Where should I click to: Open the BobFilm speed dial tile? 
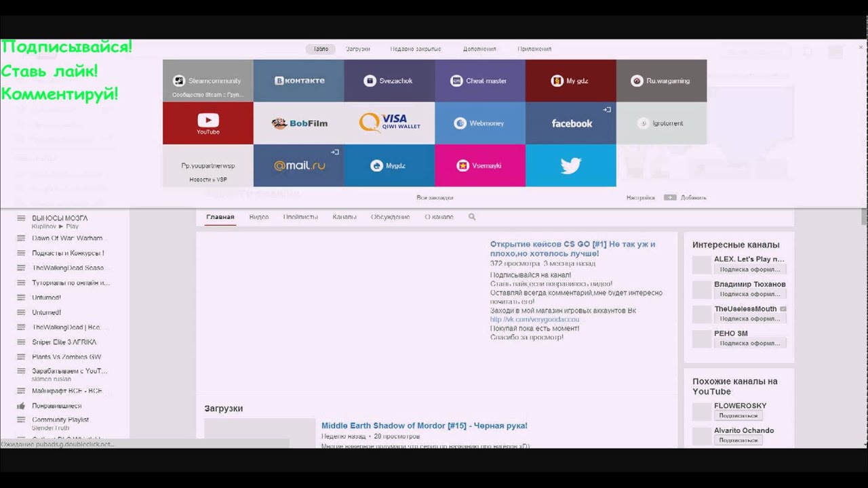click(299, 123)
